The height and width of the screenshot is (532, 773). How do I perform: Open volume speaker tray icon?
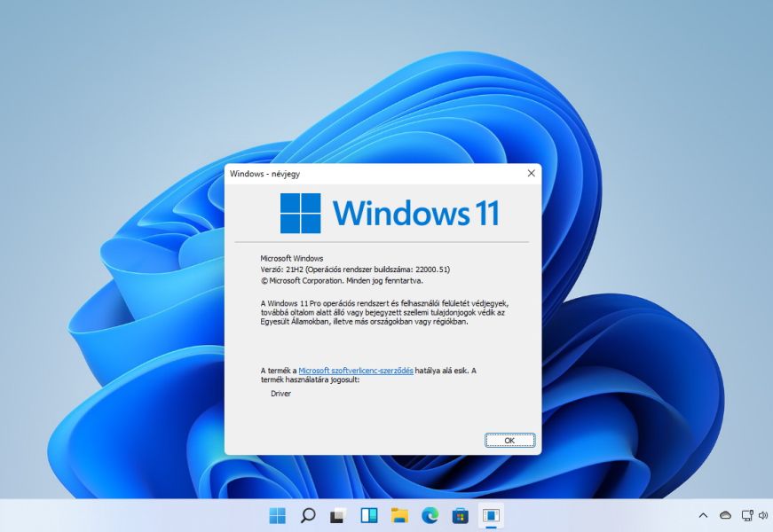(763, 516)
